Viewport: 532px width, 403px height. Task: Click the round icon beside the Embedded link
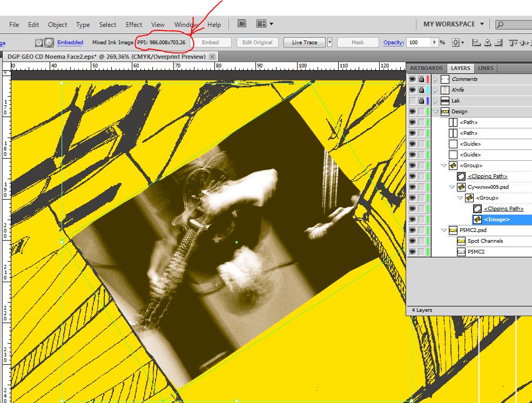[x=50, y=43]
